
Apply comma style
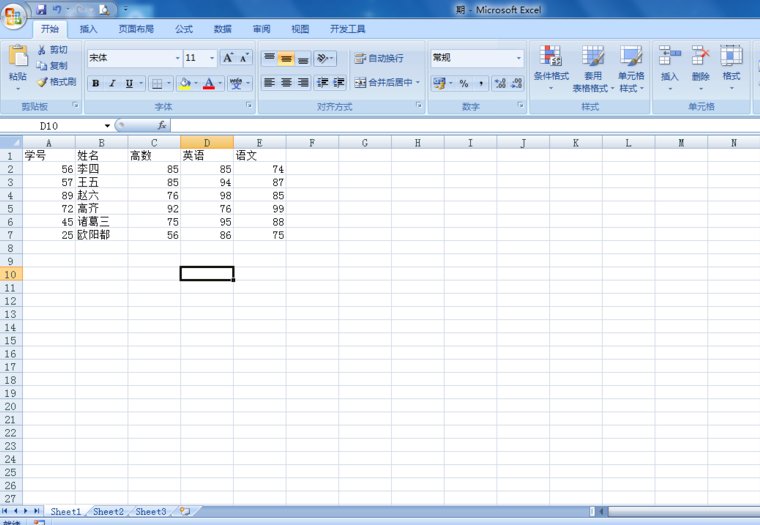[480, 83]
